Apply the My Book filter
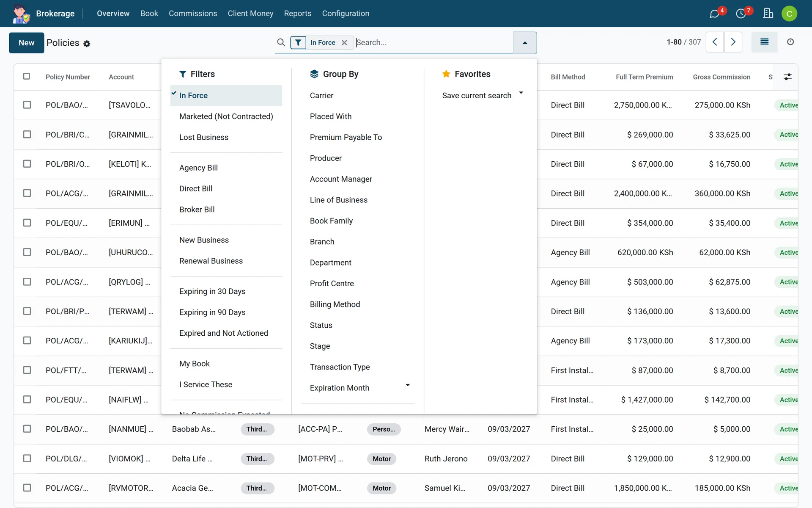Image resolution: width=812 pixels, height=508 pixels. click(226, 364)
